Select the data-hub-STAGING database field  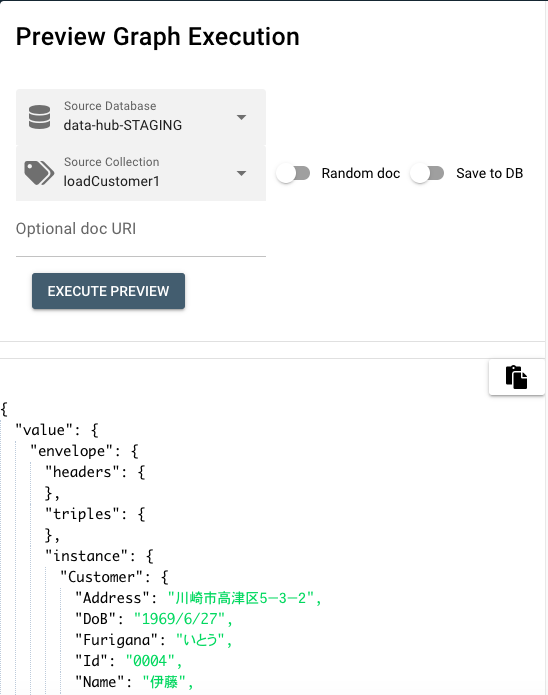141,117
